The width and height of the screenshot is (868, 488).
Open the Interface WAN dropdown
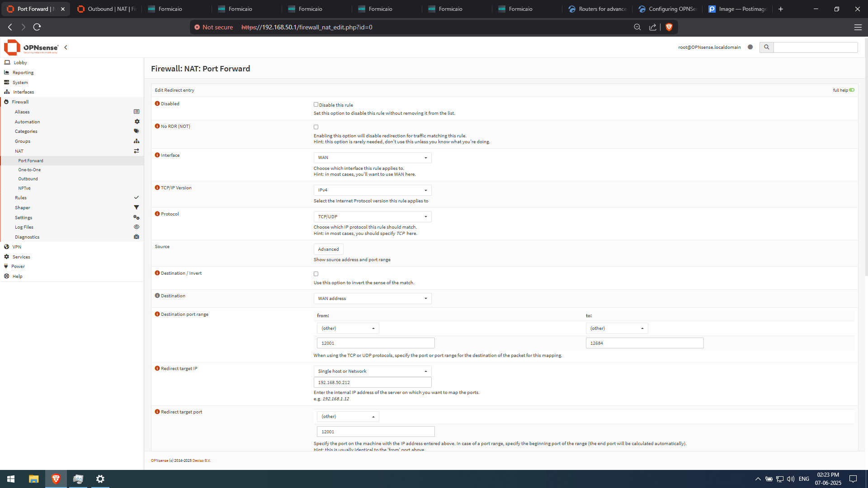click(372, 158)
